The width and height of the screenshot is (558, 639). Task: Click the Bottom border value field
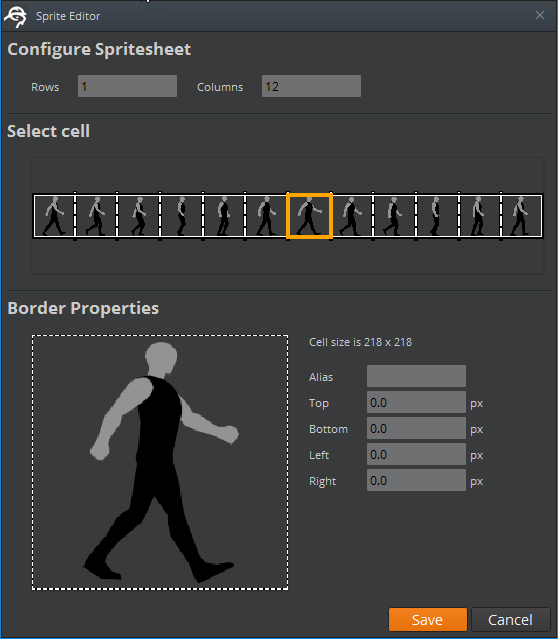coord(416,428)
